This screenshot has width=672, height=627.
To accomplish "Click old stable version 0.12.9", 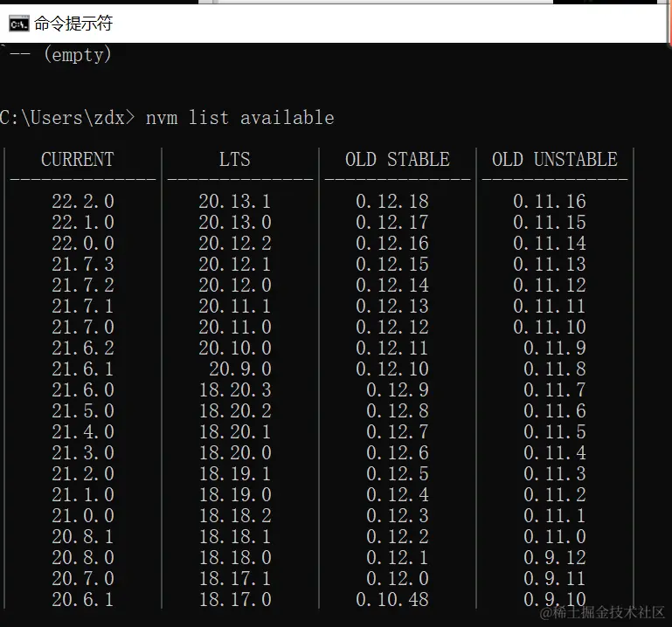I will coord(398,390).
